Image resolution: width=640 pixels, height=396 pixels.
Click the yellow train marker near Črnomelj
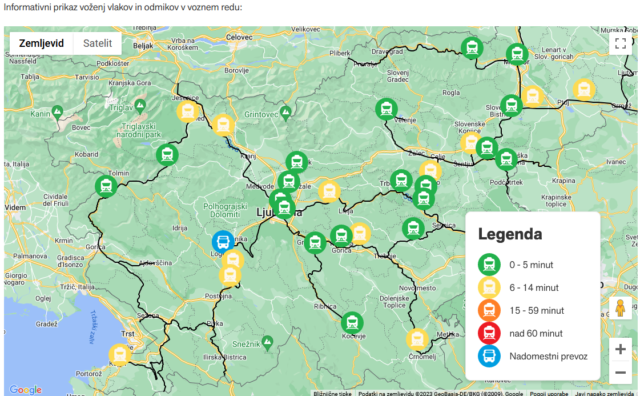point(417,339)
